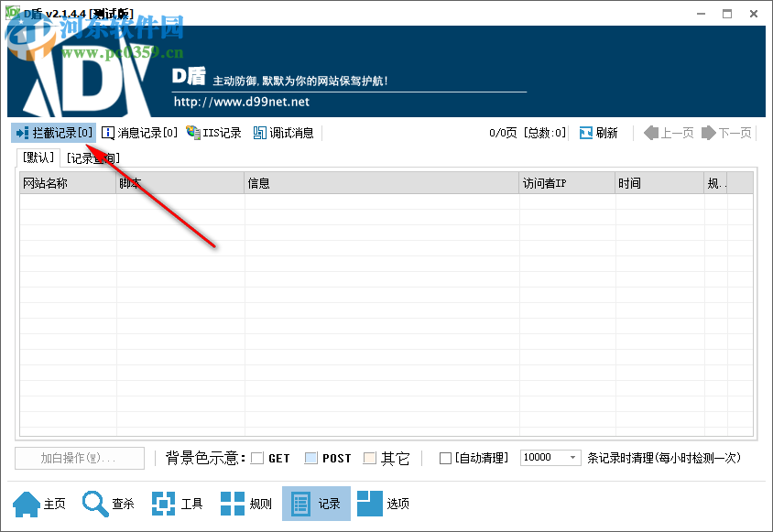Sort by the 脚本 column header
The image size is (773, 532).
(180, 183)
